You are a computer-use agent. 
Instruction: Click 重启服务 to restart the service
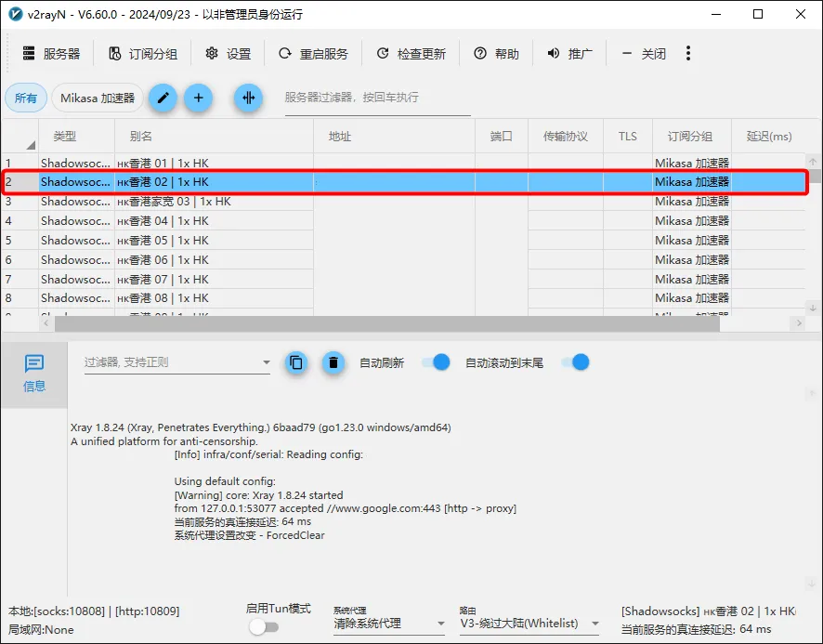point(313,54)
